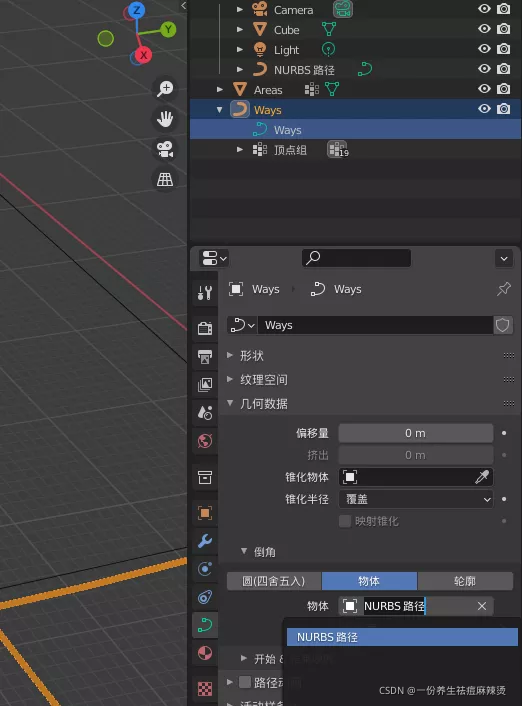Open the Collection properties tab
This screenshot has height=706, width=522.
pyautogui.click(x=205, y=477)
